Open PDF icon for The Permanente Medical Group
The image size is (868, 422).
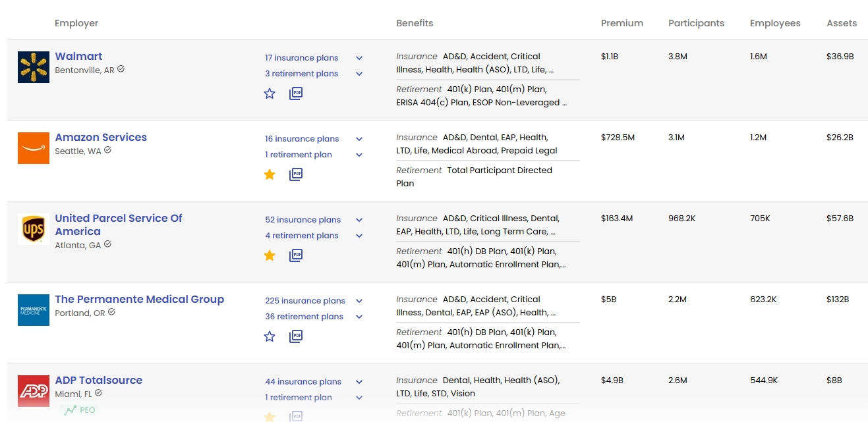point(296,336)
